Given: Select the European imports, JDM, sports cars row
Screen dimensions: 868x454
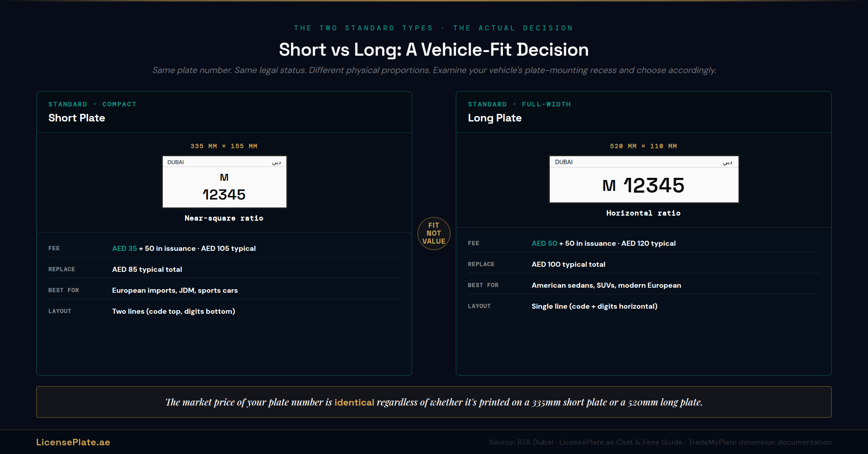Looking at the screenshot, I should [224, 290].
